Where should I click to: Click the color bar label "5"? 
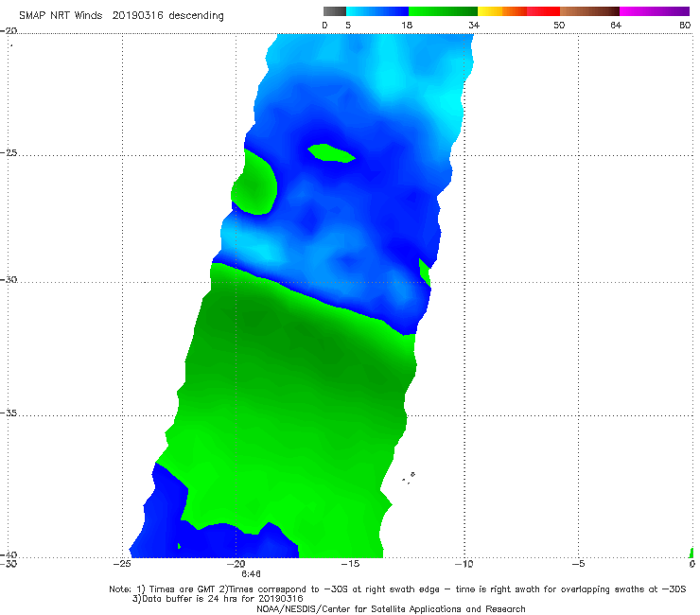[348, 26]
